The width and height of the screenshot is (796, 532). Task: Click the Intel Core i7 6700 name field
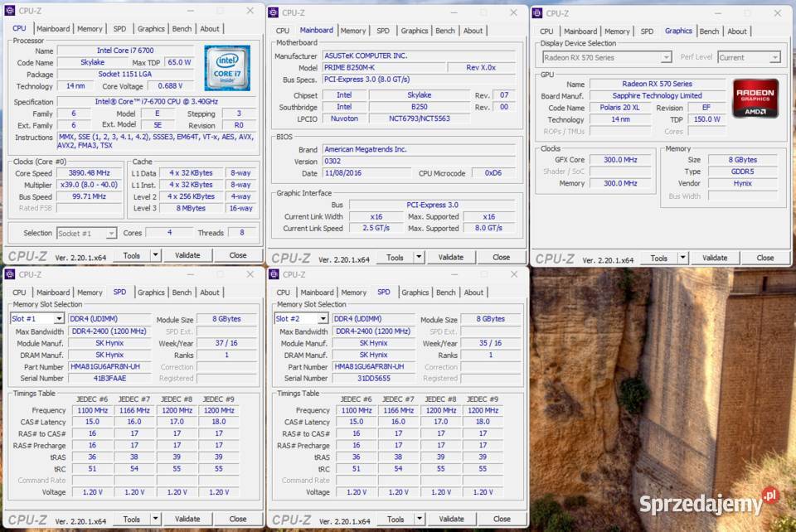125,51
